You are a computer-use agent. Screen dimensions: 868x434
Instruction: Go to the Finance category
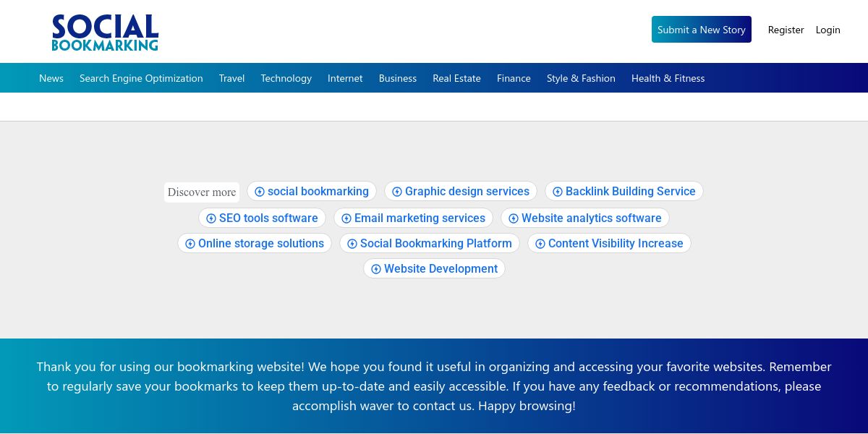tap(514, 78)
